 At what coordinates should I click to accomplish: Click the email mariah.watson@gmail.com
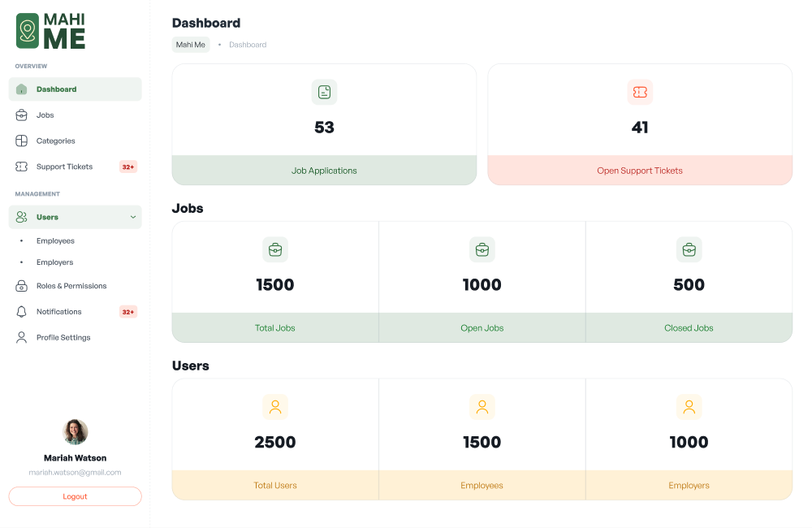click(75, 473)
